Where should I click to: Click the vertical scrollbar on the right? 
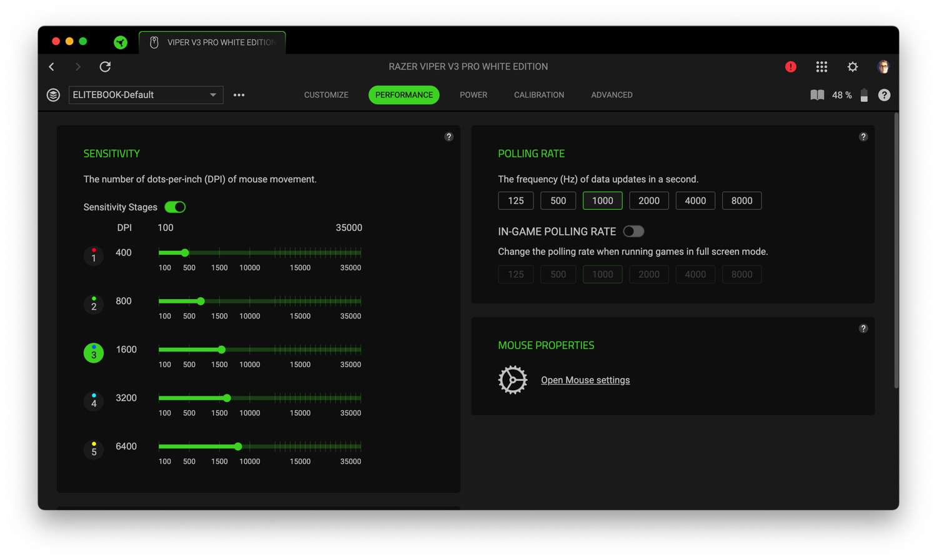click(896, 250)
